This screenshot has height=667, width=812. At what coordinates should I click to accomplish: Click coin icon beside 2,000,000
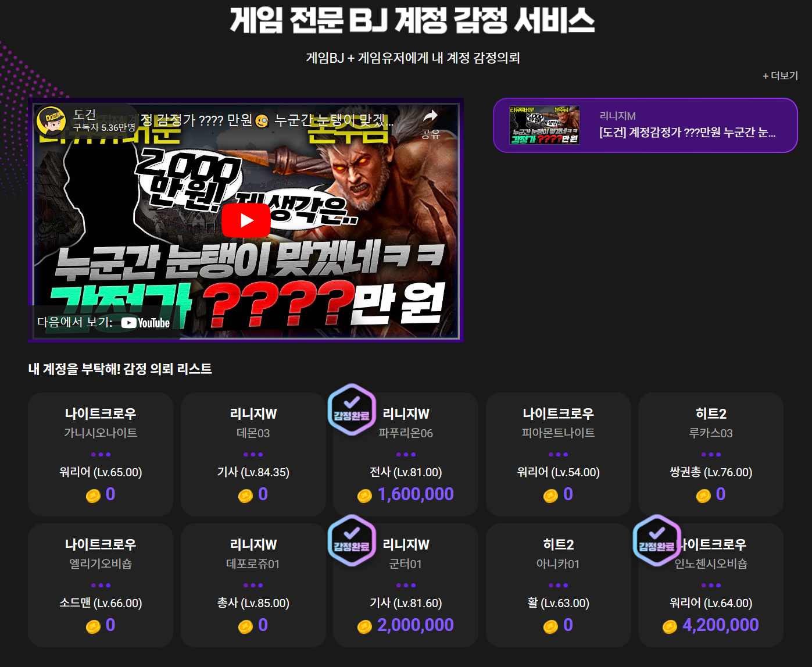click(x=364, y=626)
